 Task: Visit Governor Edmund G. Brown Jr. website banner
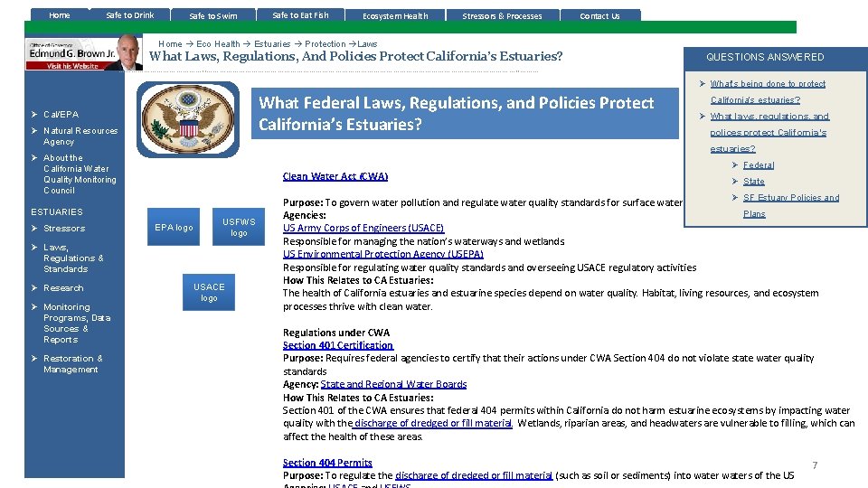[83, 53]
